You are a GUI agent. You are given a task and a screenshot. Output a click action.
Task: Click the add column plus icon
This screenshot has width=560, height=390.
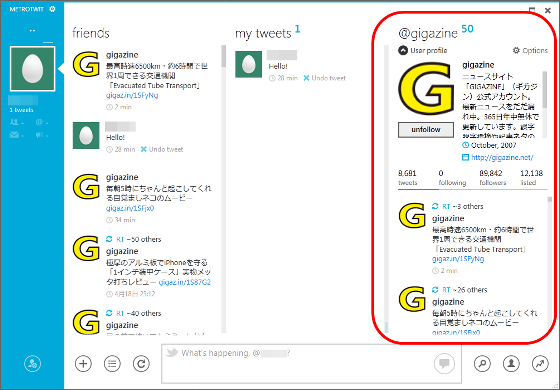83,364
